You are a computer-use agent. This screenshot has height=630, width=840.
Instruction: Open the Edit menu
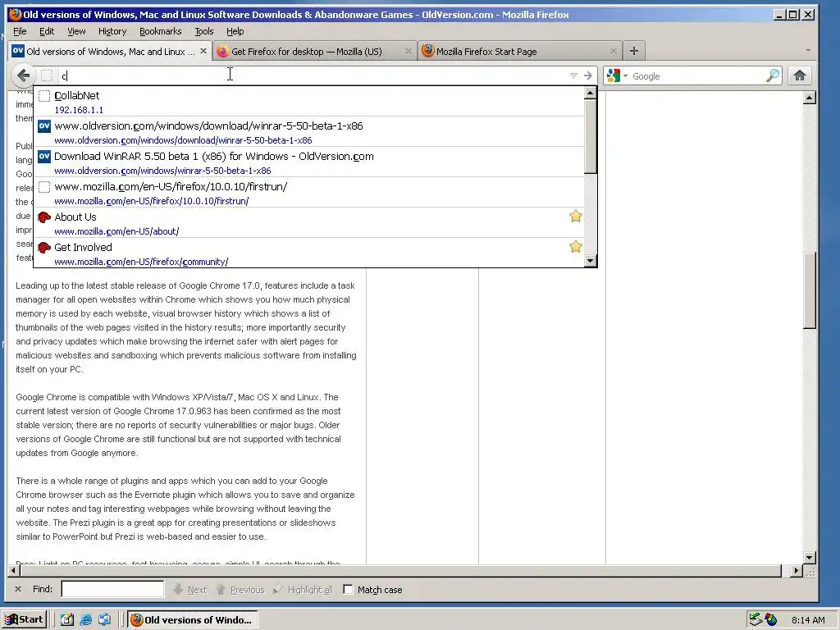(x=47, y=31)
